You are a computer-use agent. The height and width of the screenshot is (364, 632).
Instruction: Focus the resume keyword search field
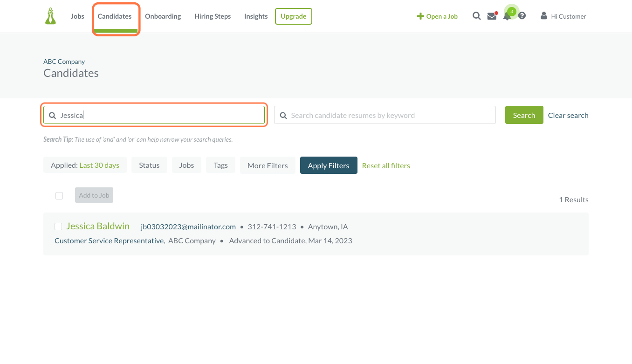(x=385, y=115)
